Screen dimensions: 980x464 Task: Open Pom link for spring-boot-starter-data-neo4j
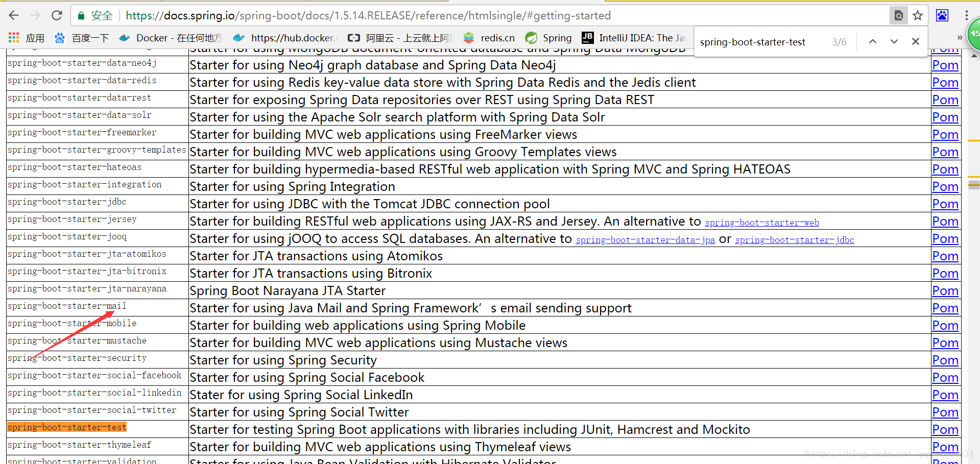point(945,65)
